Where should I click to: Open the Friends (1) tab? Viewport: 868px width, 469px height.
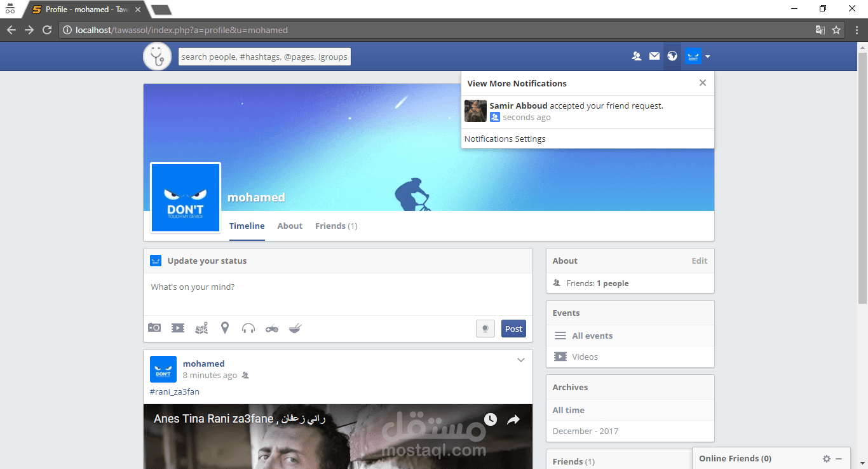pyautogui.click(x=336, y=226)
